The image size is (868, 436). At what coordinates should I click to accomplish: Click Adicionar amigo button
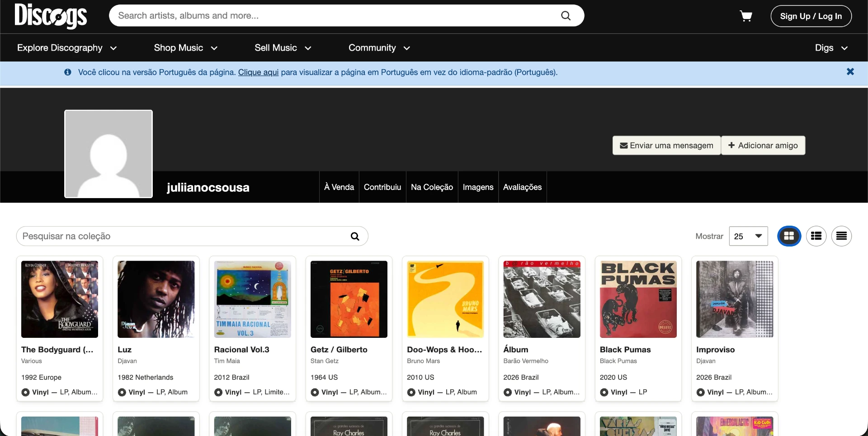pyautogui.click(x=763, y=146)
